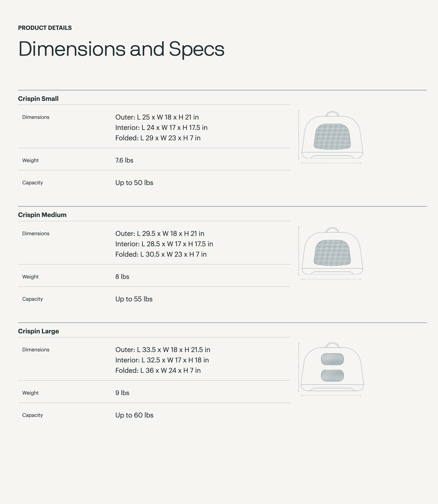Click the Dimensions and Specs heading
The height and width of the screenshot is (504, 438).
(x=121, y=49)
